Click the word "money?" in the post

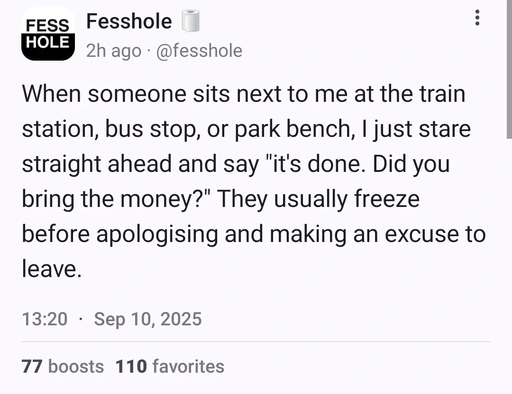(x=166, y=200)
